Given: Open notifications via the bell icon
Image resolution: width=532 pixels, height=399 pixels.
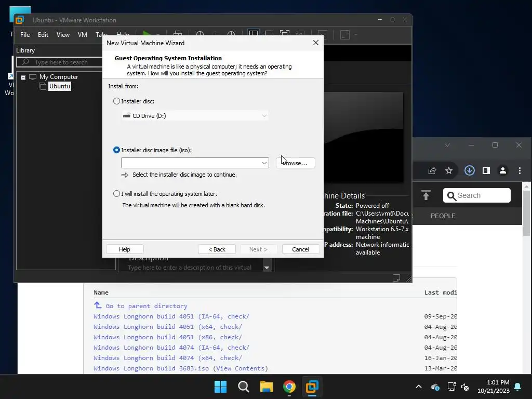Looking at the screenshot, I should point(517,387).
